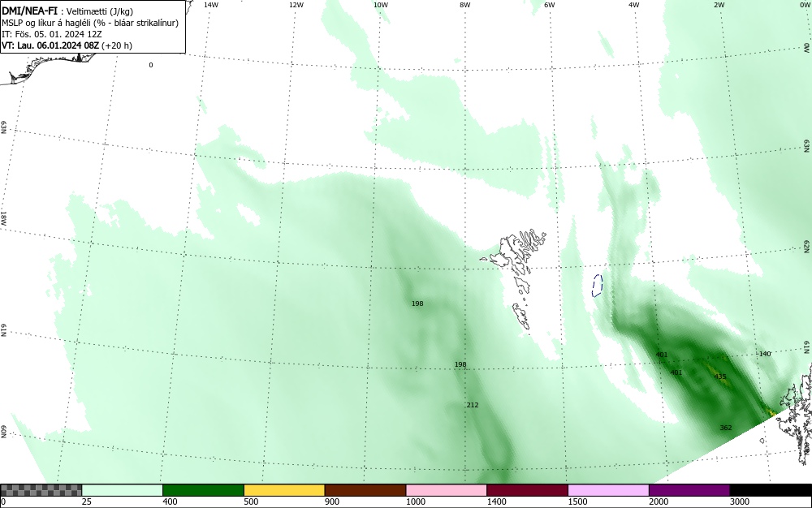Click the light green 25–400 legend swatch

coord(123,490)
